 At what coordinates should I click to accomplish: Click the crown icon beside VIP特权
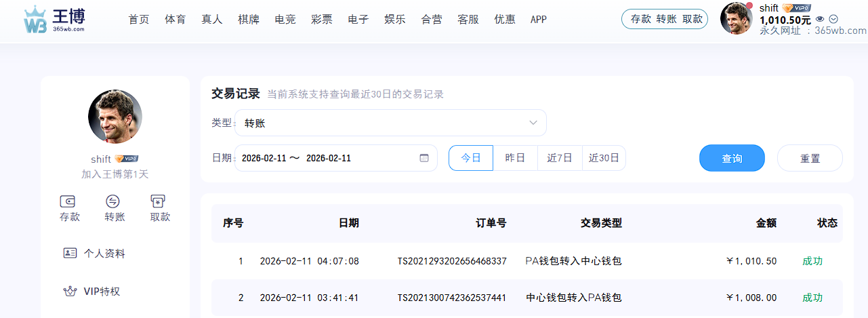[x=70, y=292]
